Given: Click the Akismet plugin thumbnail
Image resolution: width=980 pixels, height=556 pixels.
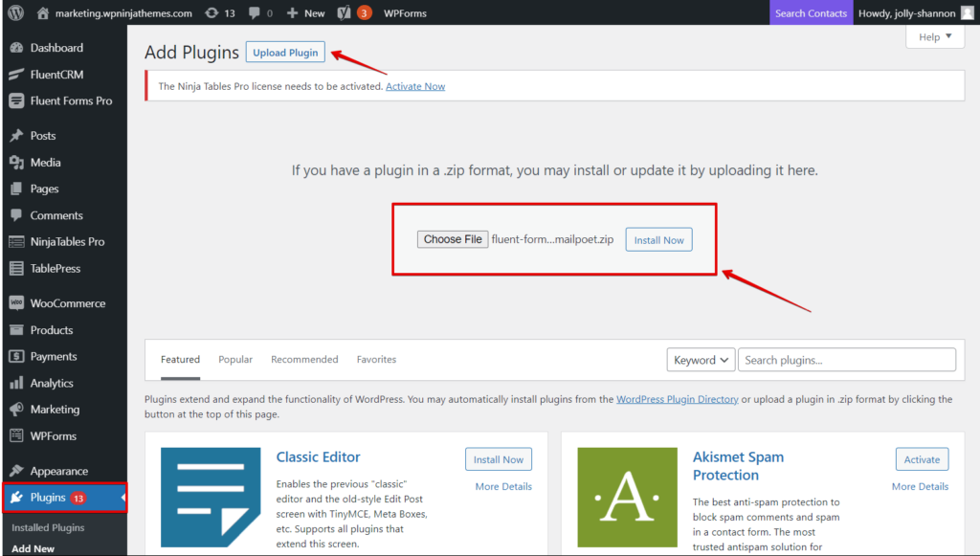Looking at the screenshot, I should 628,498.
